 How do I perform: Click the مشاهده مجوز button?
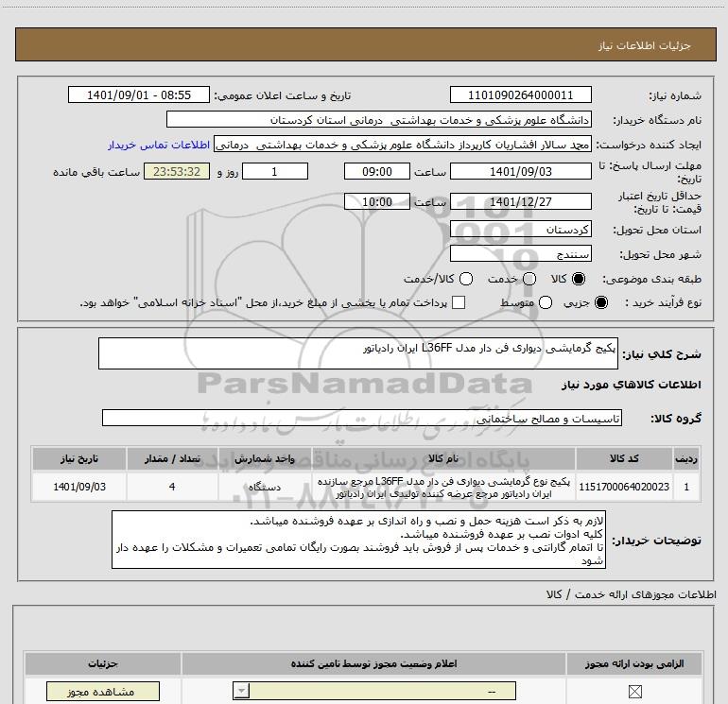point(103,692)
